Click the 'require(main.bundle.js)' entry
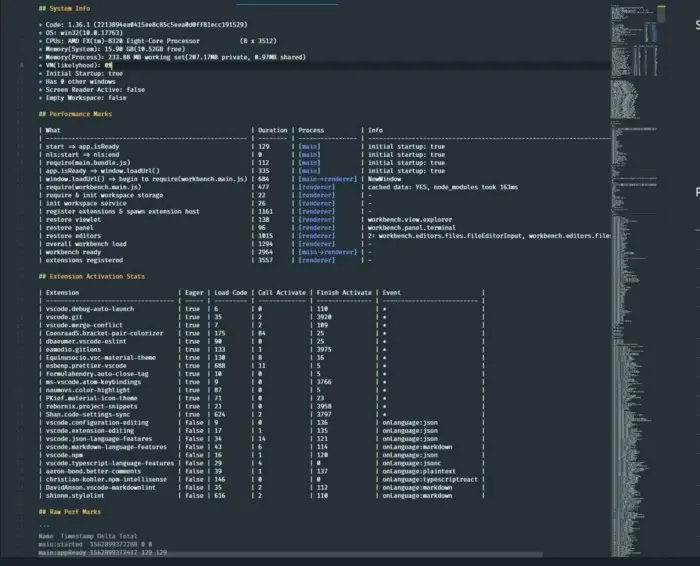Image resolution: width=700 pixels, height=566 pixels. (x=88, y=163)
